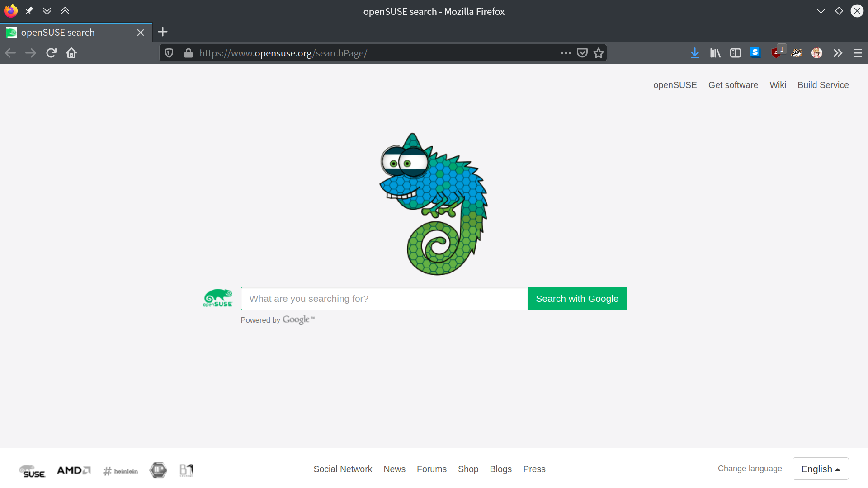Click the download arrow icon in toolbar

[694, 53]
